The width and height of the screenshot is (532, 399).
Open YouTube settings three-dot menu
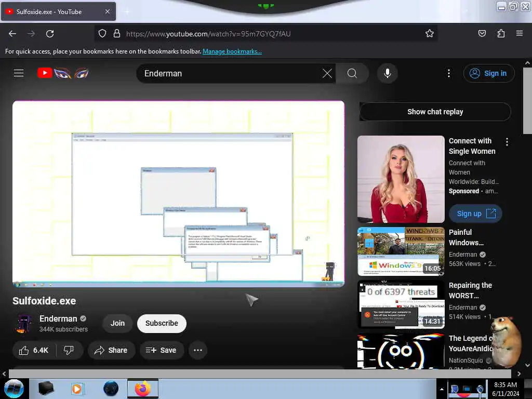[448, 73]
